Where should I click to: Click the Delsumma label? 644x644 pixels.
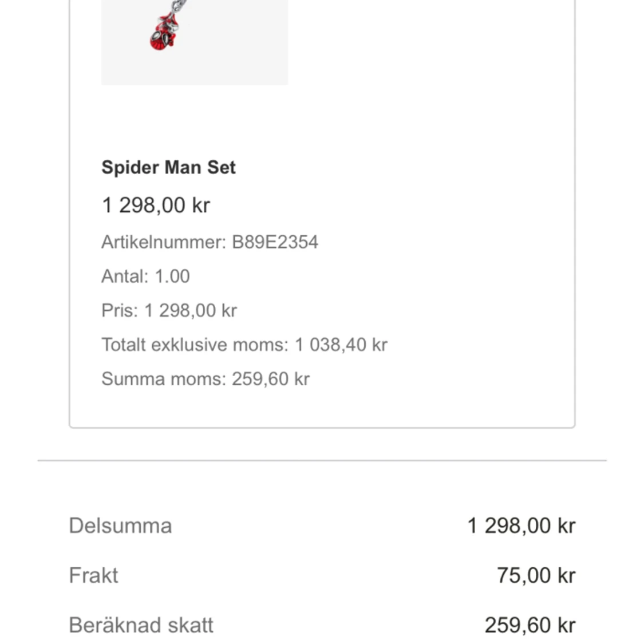[x=120, y=526]
